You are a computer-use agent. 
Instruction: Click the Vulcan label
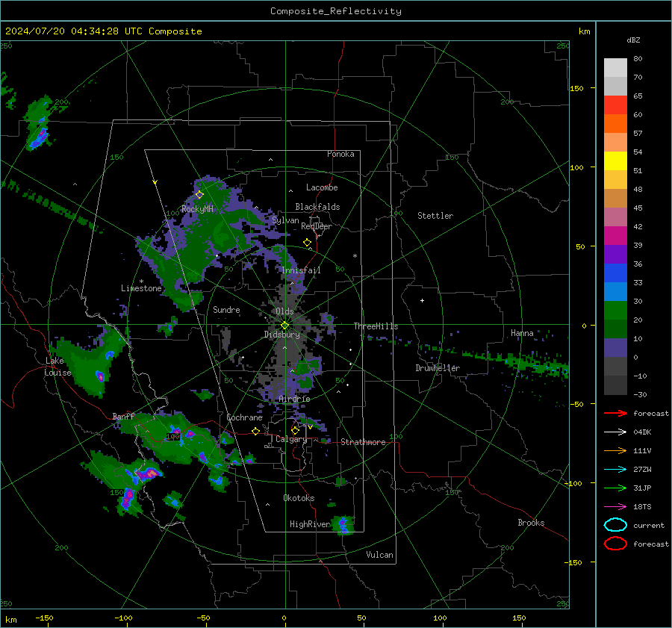379,555
